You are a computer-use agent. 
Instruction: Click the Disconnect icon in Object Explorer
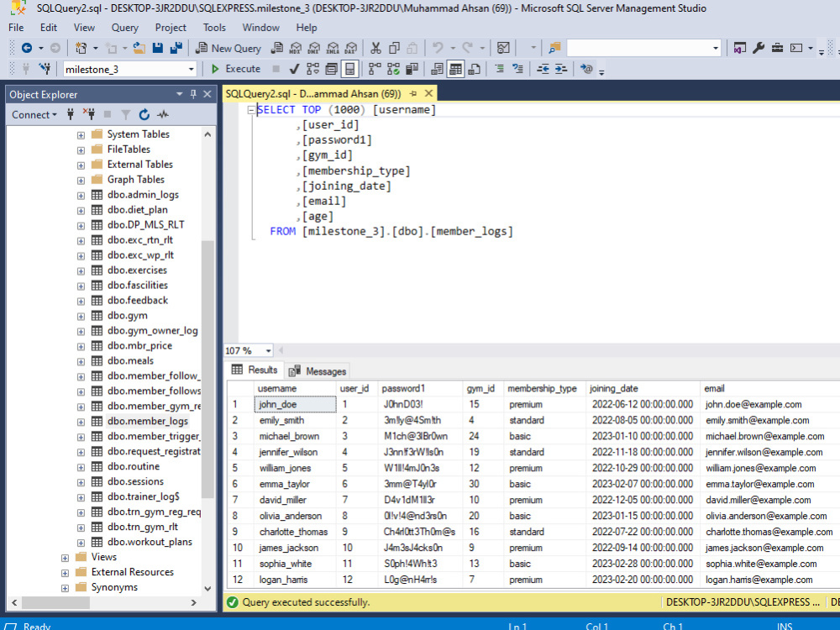click(90, 113)
